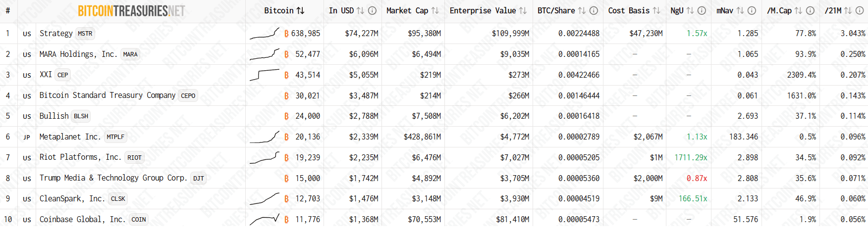
Task: Click the /21M info icon
Action: click(861, 10)
